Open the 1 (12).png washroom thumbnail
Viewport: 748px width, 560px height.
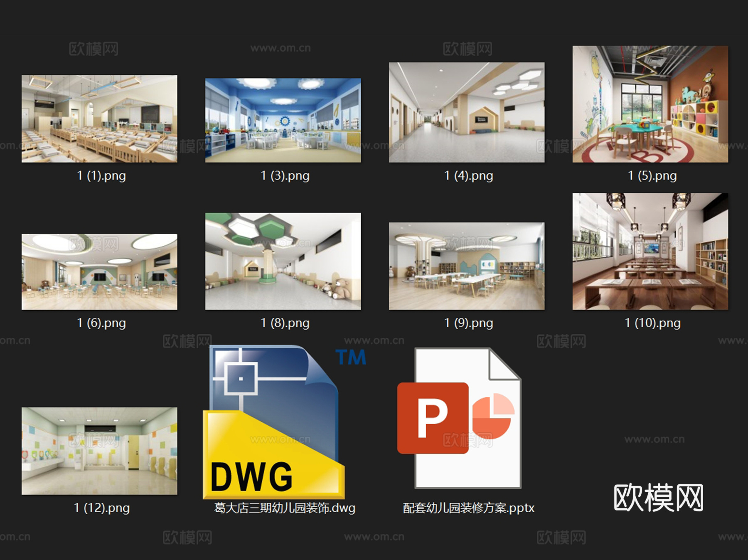[x=99, y=451]
